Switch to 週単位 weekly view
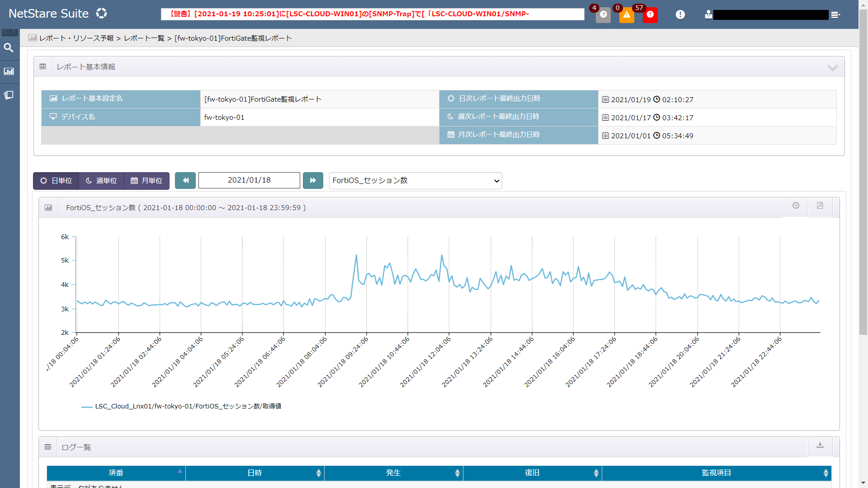 (101, 181)
